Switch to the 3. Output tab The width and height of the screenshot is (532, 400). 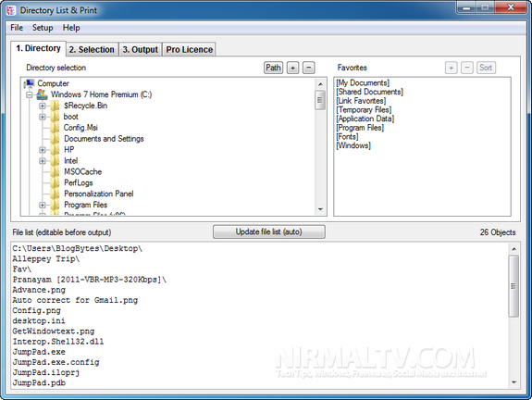point(140,50)
